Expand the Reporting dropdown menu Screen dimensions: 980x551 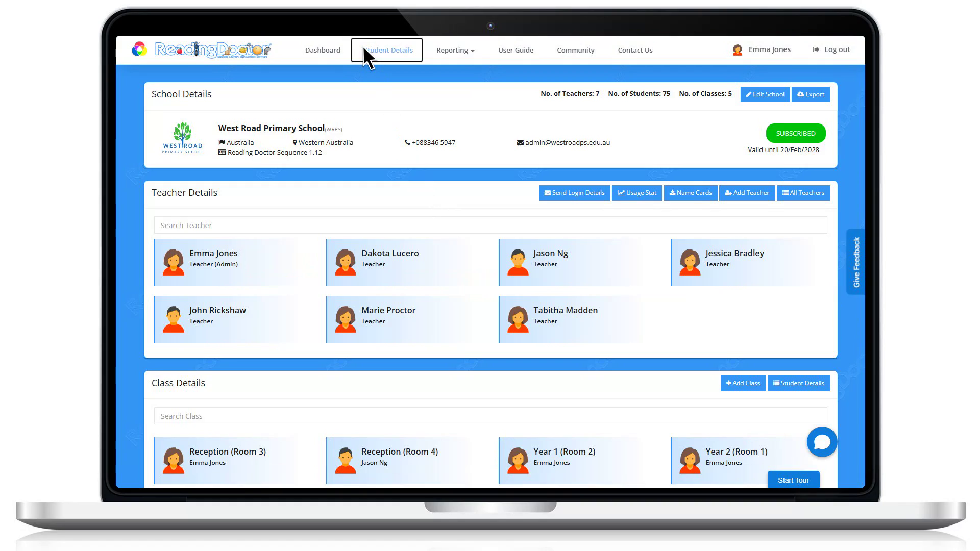pos(455,50)
